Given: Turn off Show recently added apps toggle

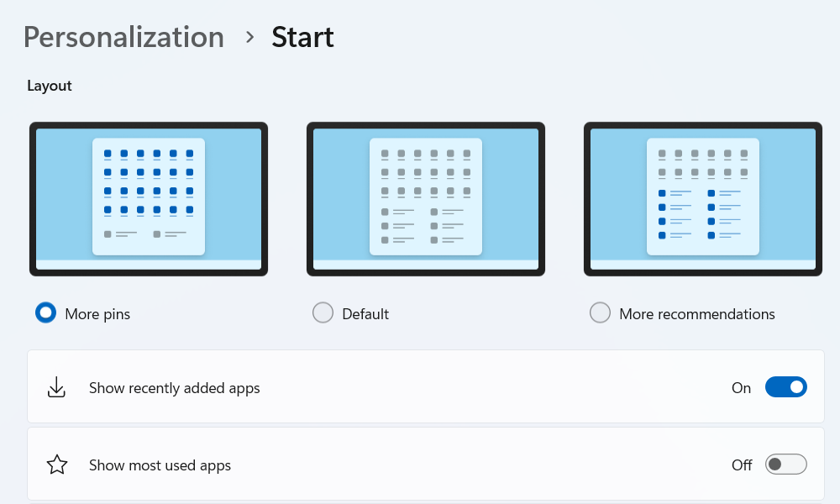Looking at the screenshot, I should (785, 387).
